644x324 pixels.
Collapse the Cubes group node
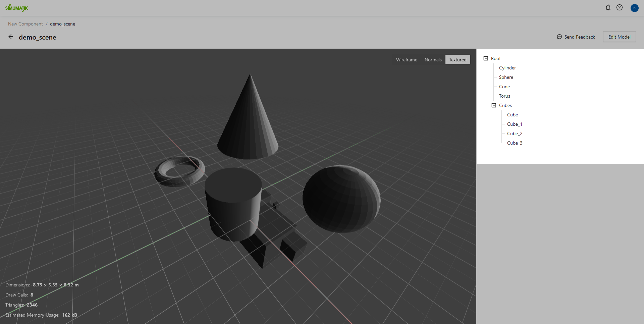[x=493, y=105]
